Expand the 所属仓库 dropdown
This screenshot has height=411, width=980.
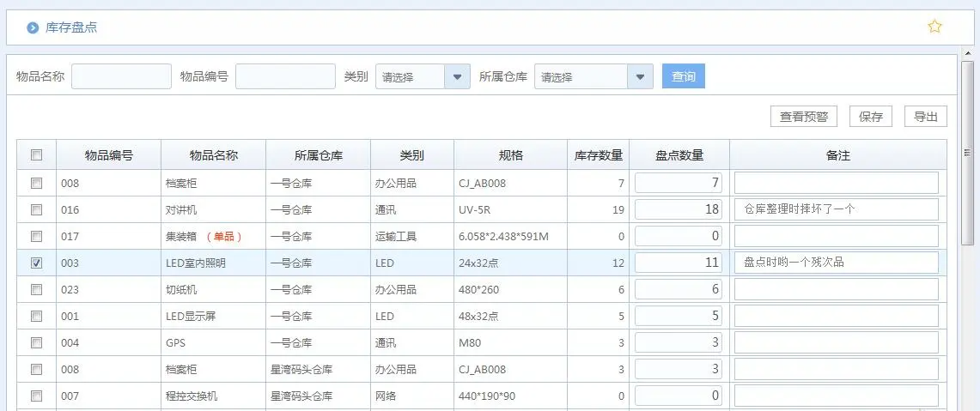click(639, 76)
